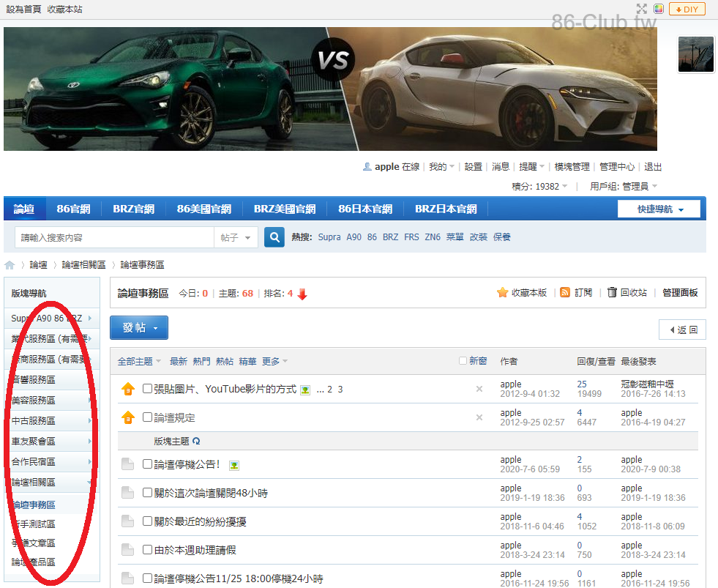Click 收藏本站 at the top
The image size is (718, 588).
click(64, 10)
